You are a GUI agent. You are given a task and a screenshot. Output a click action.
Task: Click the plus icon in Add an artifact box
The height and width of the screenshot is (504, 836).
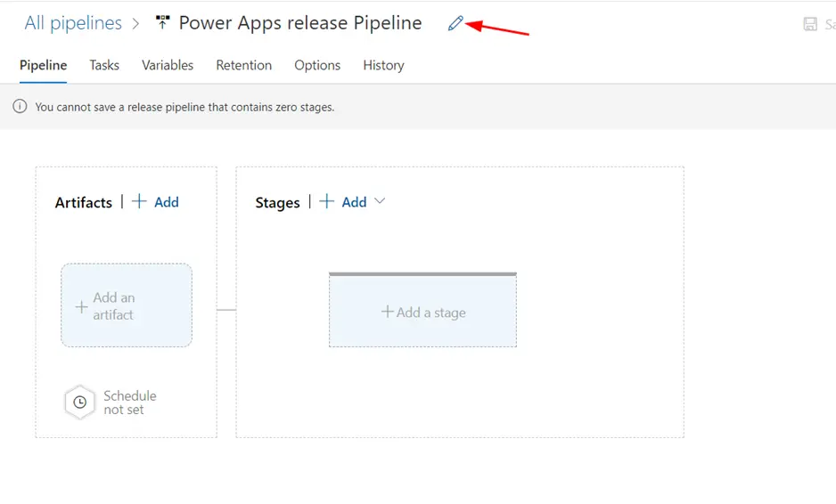[81, 306]
